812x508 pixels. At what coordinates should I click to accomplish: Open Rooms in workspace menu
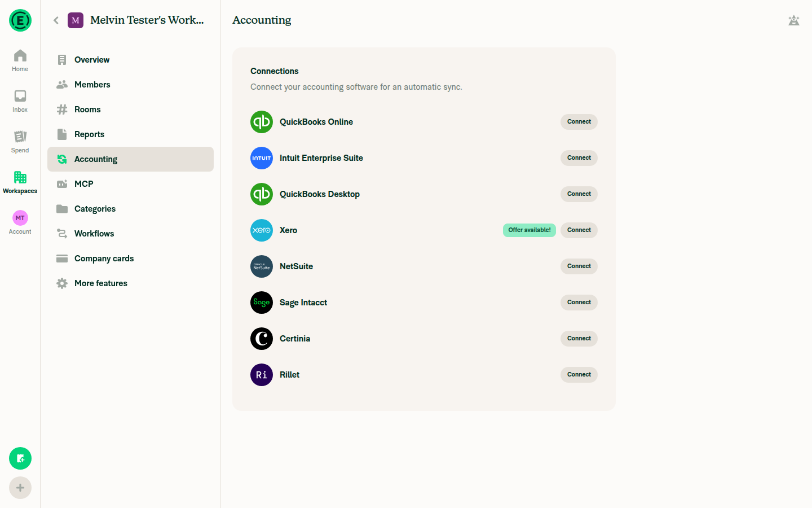point(130,110)
